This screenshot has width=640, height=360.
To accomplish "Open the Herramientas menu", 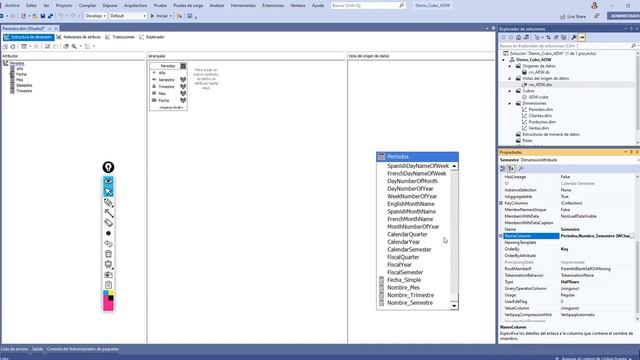I will tap(243, 6).
